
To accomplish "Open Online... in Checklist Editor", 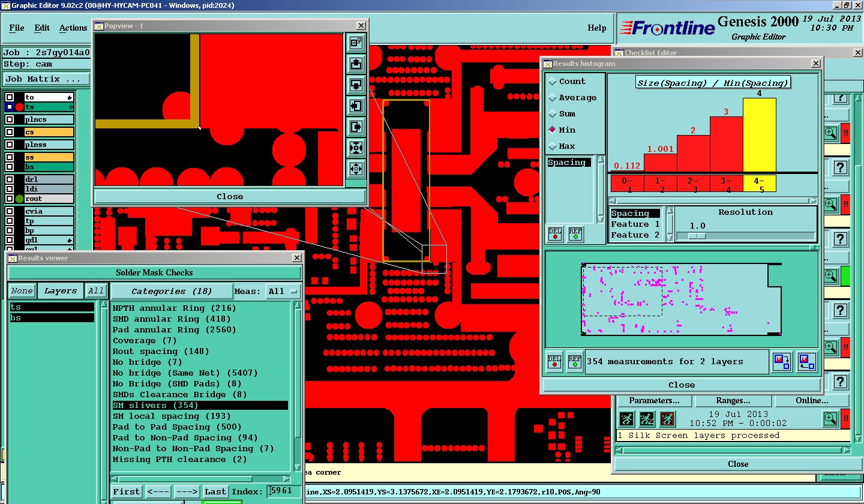I will (x=812, y=400).
